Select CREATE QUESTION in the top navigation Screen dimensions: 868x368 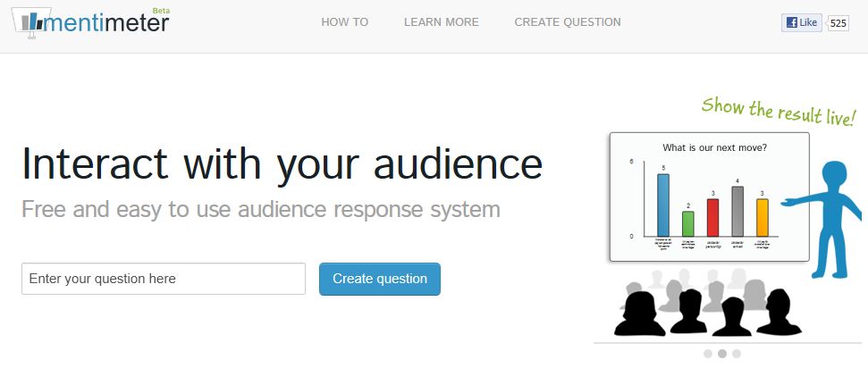(x=567, y=22)
